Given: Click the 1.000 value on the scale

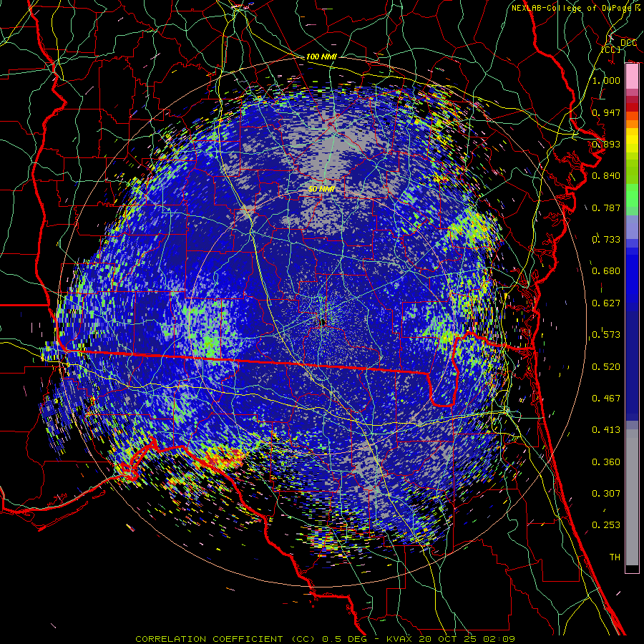Looking at the screenshot, I should [x=606, y=80].
